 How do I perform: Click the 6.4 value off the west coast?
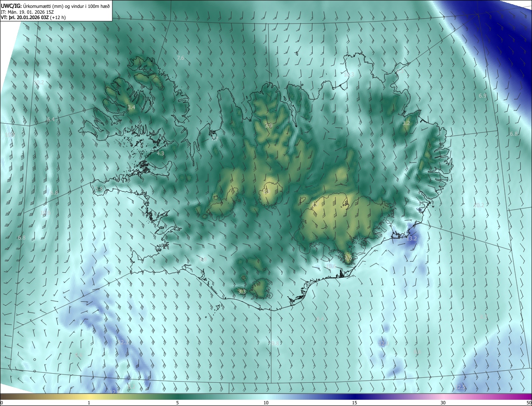51,120
